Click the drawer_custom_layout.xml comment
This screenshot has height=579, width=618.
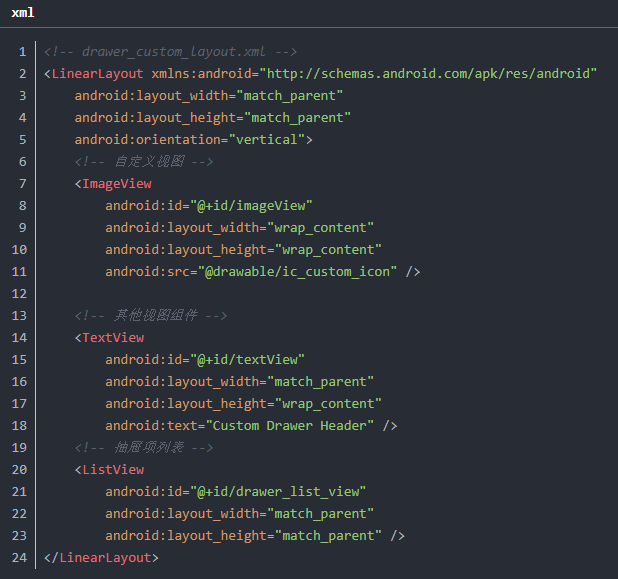pyautogui.click(x=170, y=52)
